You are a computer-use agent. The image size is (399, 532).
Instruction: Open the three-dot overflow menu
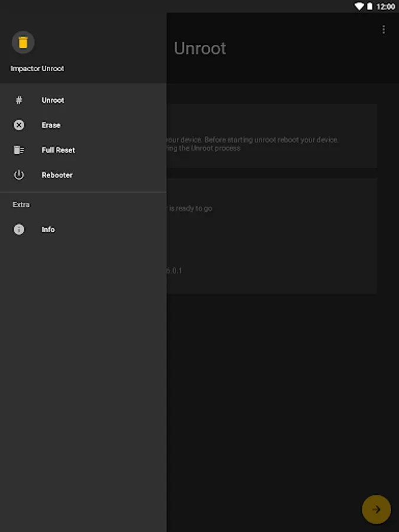click(x=384, y=30)
